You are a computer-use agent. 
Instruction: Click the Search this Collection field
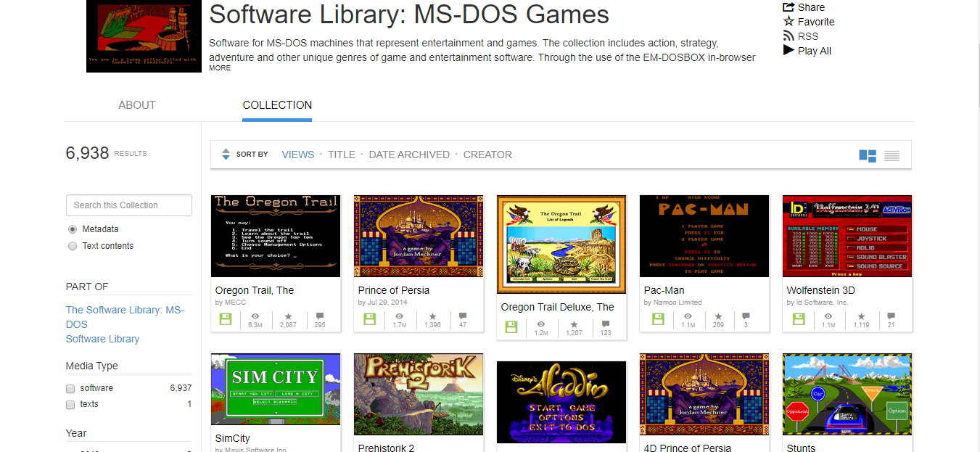pyautogui.click(x=128, y=205)
